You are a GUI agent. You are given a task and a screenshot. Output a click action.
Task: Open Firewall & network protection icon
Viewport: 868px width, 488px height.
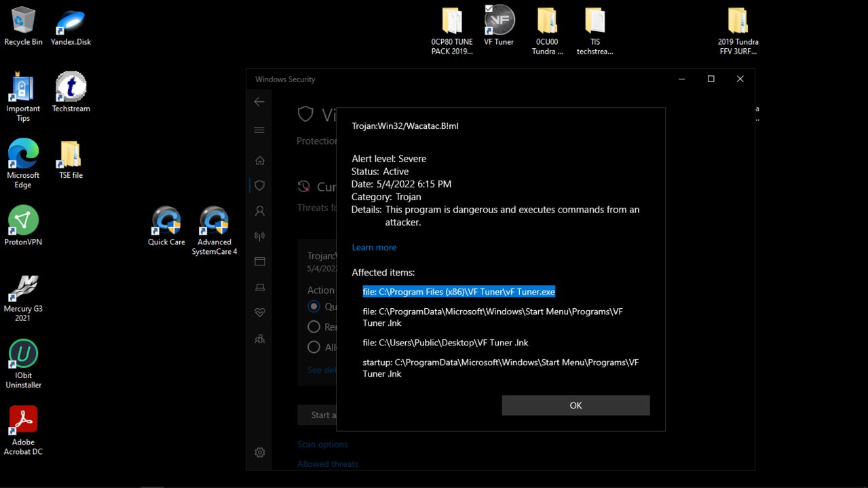260,236
